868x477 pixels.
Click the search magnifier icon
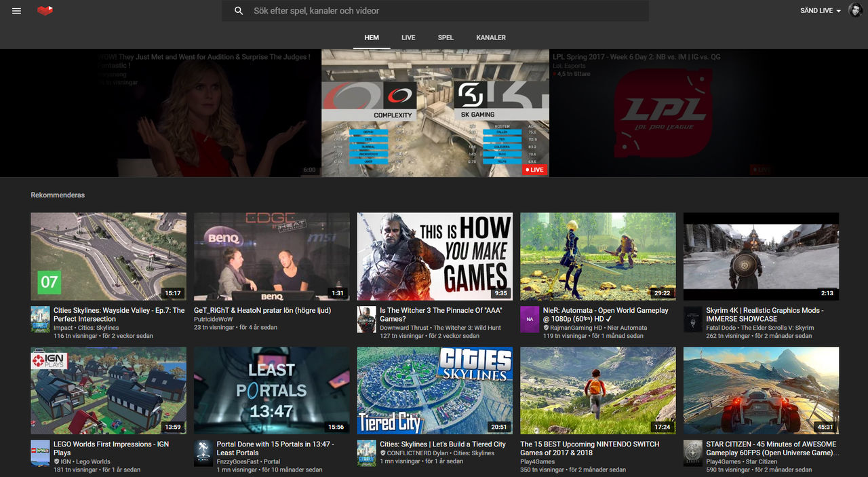[x=239, y=11]
